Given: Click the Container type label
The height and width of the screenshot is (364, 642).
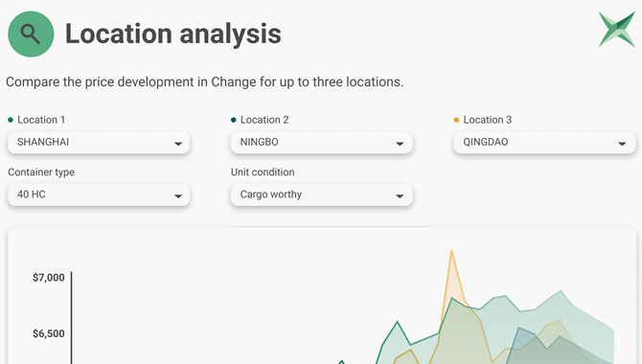Looking at the screenshot, I should click(x=41, y=172).
